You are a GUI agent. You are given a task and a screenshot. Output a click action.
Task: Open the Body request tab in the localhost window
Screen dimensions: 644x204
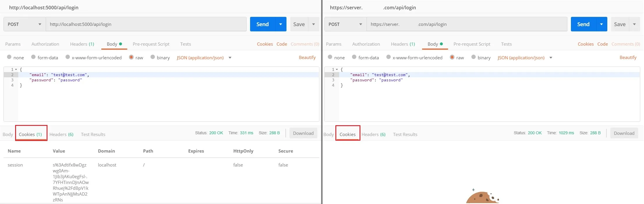coord(114,44)
